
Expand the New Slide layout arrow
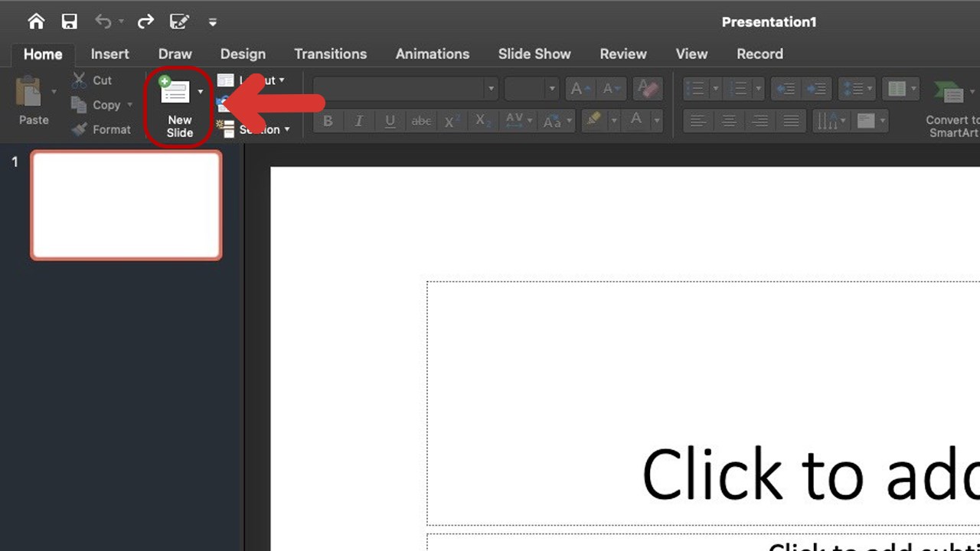pos(201,92)
